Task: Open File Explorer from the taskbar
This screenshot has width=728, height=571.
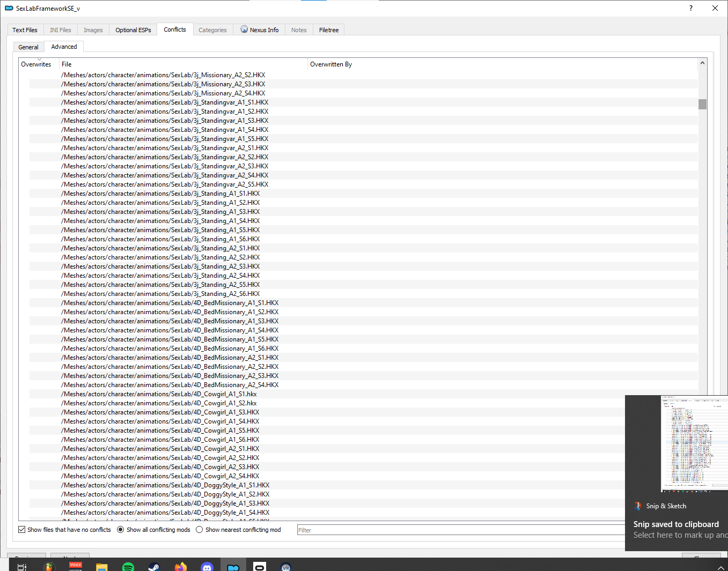Action: (x=102, y=567)
